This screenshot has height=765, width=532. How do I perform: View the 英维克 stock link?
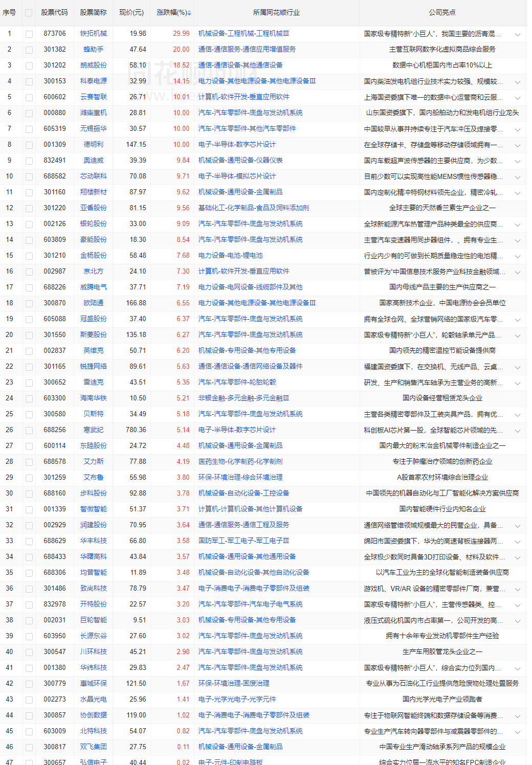pos(94,351)
